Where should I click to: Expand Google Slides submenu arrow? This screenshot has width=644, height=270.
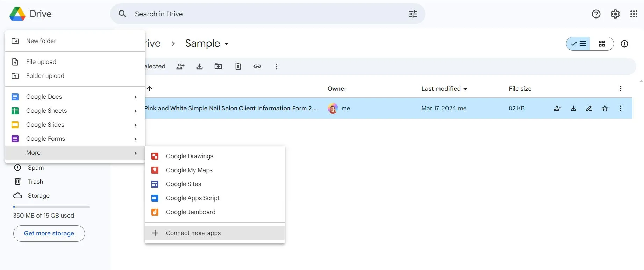coord(135,125)
